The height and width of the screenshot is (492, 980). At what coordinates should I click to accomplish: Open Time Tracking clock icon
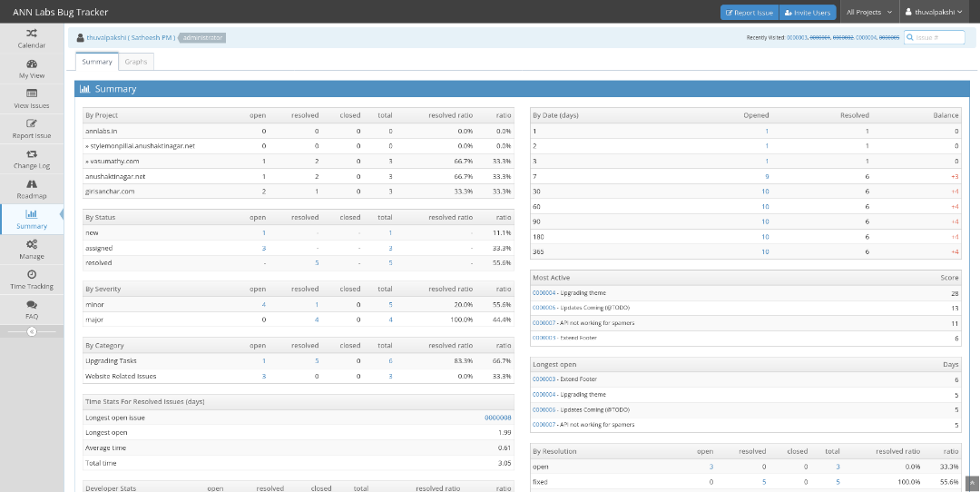(x=32, y=274)
